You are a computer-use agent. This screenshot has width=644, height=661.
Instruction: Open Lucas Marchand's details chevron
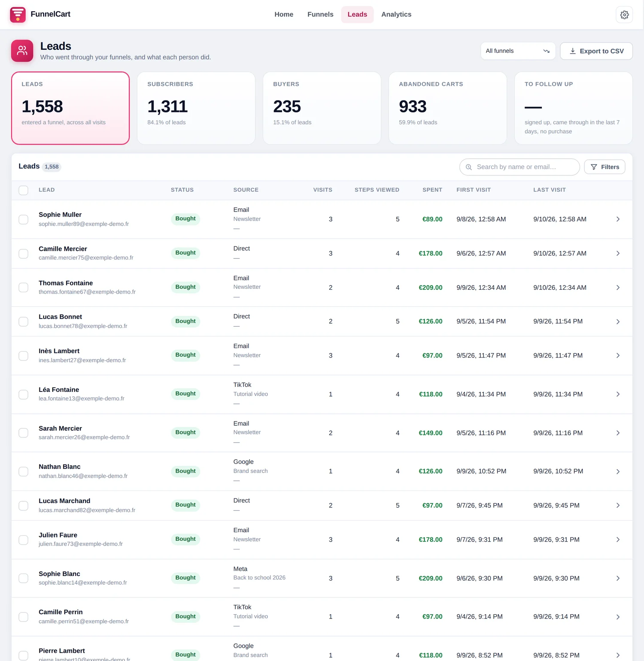[618, 505]
